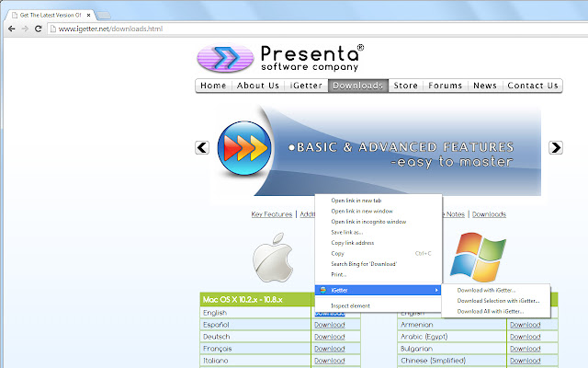Open the 'Downloads' link below the banner
This screenshot has width=588, height=368.
489,214
